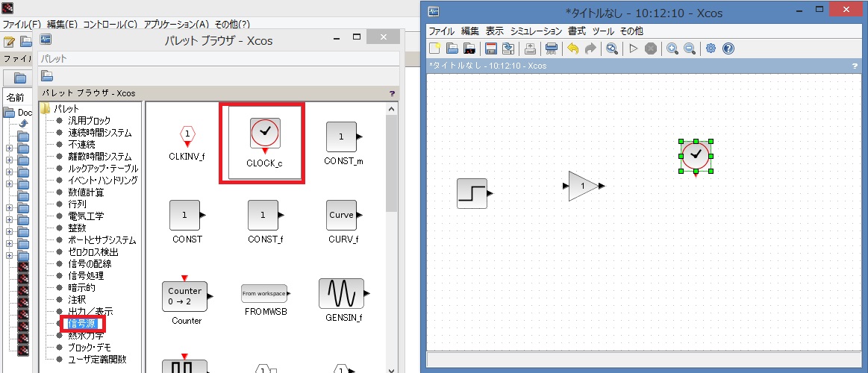The image size is (868, 373).
Task: Select 不連続 palette category
Action: (81, 145)
